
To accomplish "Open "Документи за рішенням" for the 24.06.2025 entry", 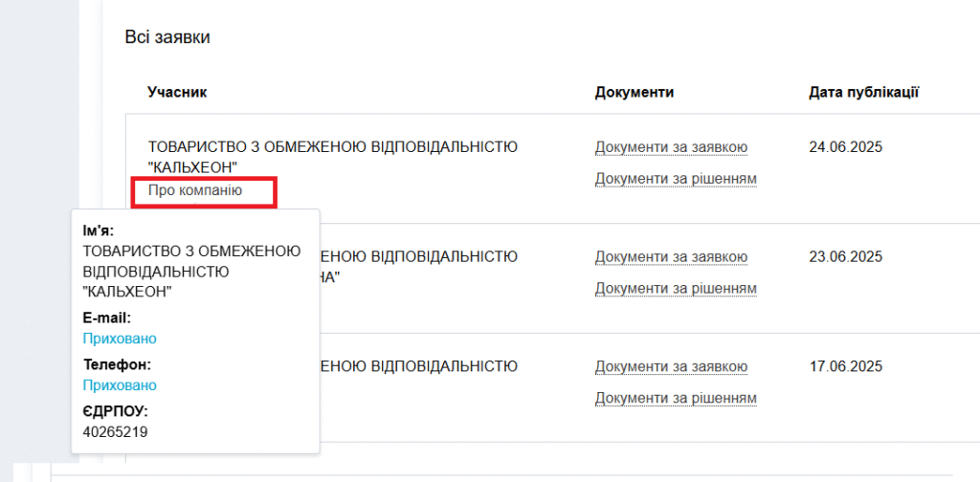I will click(x=676, y=179).
